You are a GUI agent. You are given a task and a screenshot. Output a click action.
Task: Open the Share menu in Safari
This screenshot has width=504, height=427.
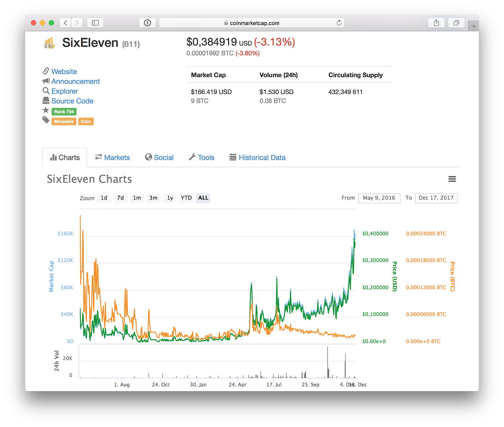coord(436,23)
